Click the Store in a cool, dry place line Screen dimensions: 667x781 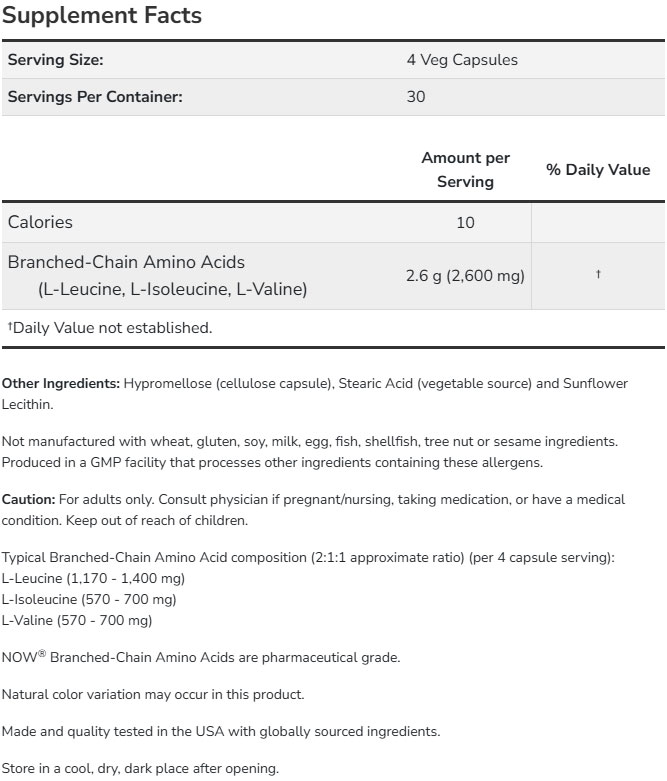(x=140, y=769)
